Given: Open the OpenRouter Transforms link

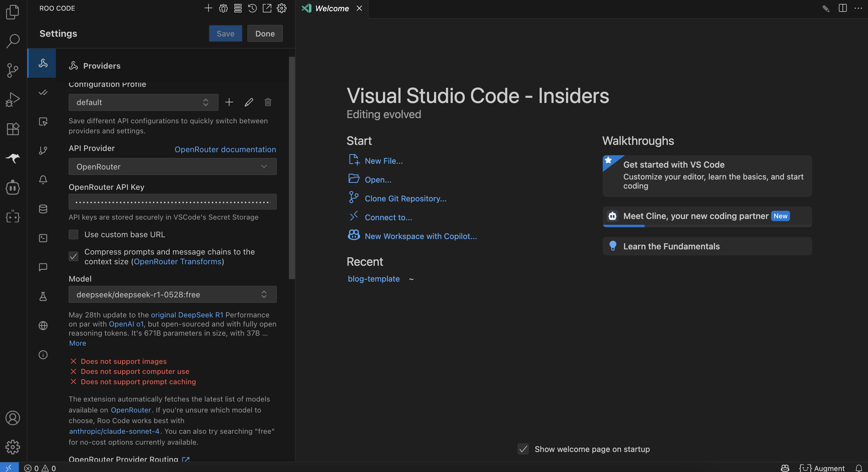Looking at the screenshot, I should pyautogui.click(x=178, y=262).
